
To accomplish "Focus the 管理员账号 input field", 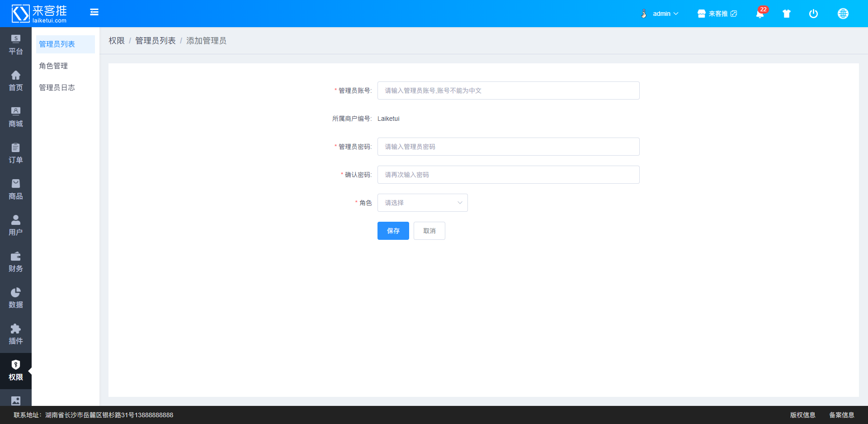I will pos(509,91).
